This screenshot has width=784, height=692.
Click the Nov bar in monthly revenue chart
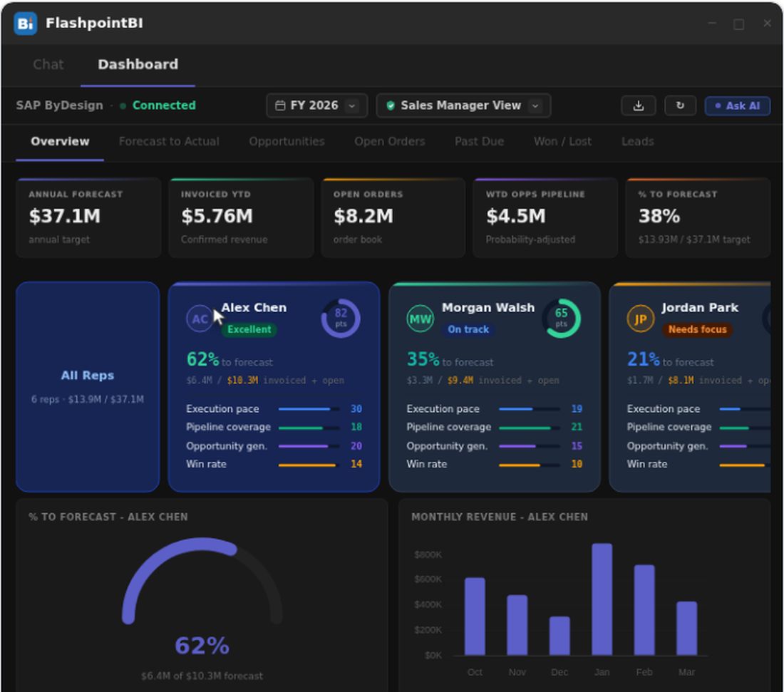517,625
